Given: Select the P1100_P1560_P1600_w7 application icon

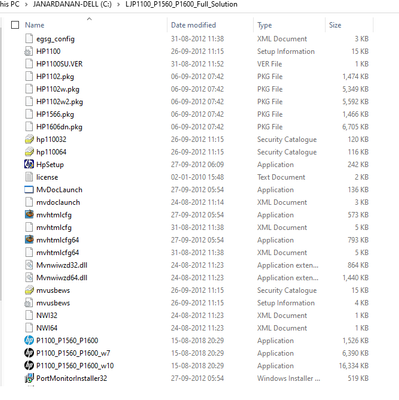Looking at the screenshot, I should tap(29, 353).
